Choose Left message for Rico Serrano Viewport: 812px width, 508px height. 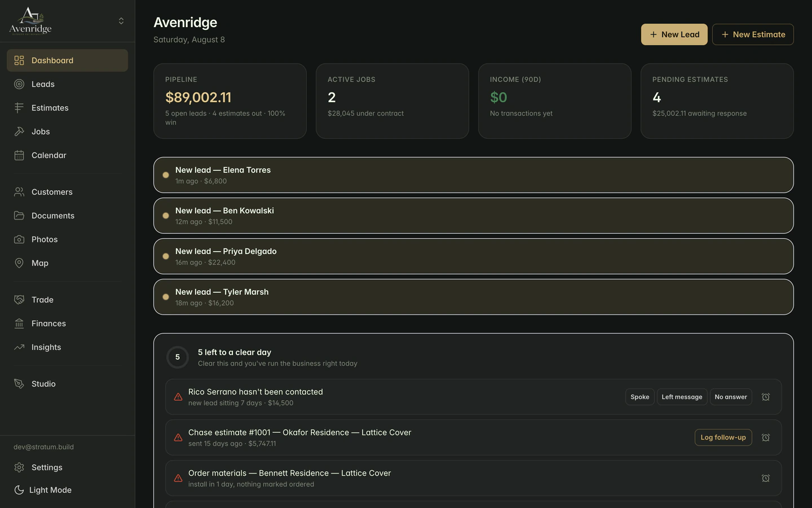tap(682, 397)
